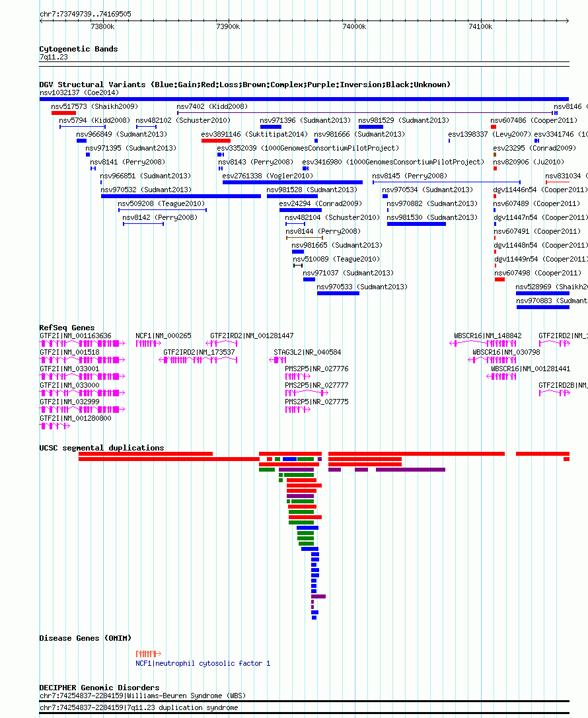
Task: Click NCF1|NM_000265 RefSeq gene
Action: point(163,336)
